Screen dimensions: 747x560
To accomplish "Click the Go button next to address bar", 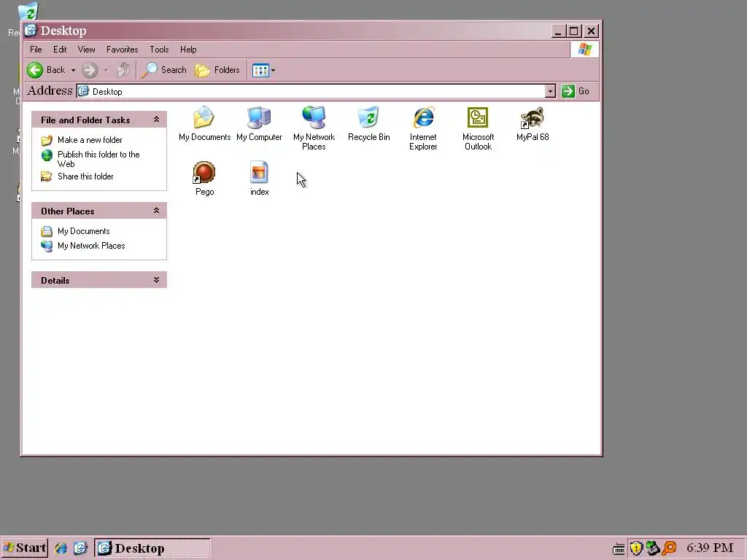I will [x=576, y=91].
